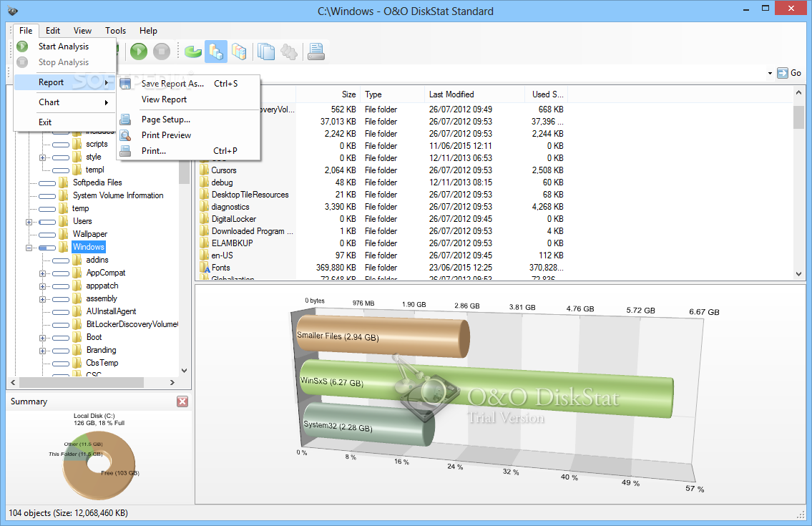812x526 pixels.
Task: Choose Print... entry
Action: tap(188, 151)
